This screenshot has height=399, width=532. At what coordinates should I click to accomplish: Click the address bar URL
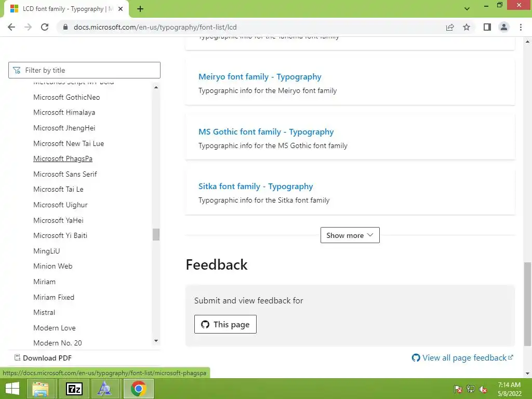point(155,27)
